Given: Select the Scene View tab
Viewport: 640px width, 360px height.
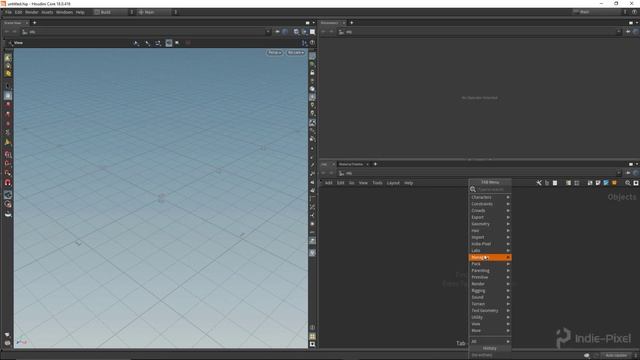Looking at the screenshot, I should click(x=13, y=23).
